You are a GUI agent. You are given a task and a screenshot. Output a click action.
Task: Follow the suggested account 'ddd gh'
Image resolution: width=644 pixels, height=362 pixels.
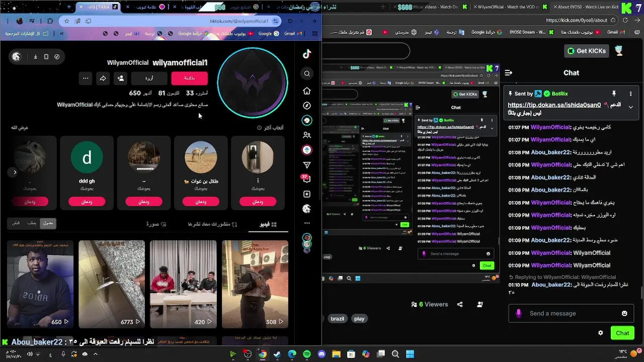click(87, 202)
